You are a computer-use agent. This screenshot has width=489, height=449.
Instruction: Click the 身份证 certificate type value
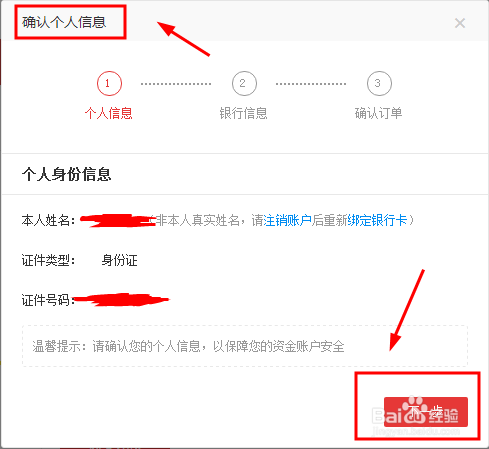click(x=119, y=260)
